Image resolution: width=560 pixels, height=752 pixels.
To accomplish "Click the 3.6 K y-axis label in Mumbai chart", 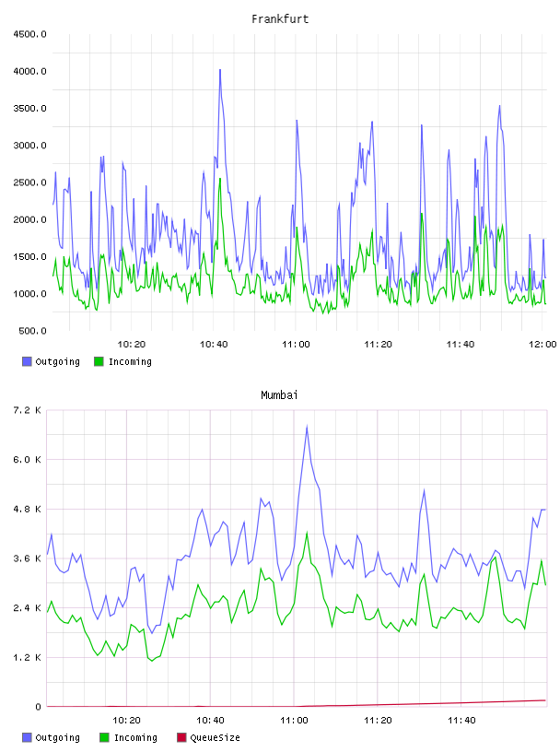I will click(27, 558).
